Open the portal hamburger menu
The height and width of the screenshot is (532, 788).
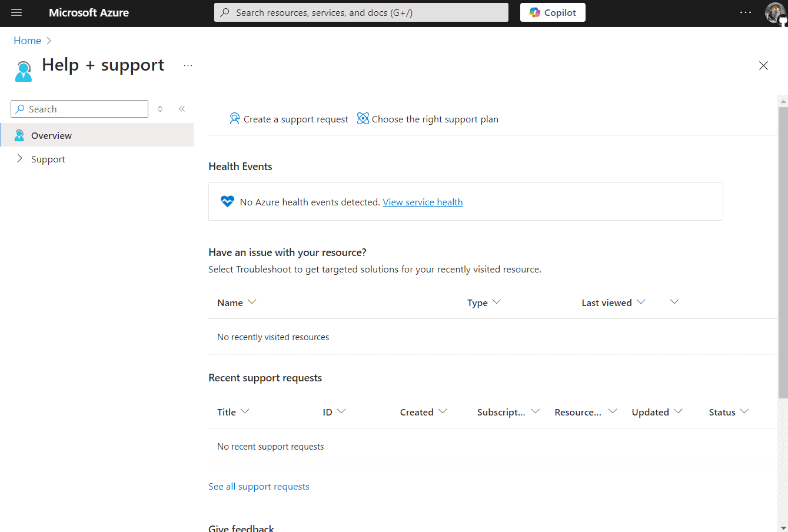click(x=16, y=12)
